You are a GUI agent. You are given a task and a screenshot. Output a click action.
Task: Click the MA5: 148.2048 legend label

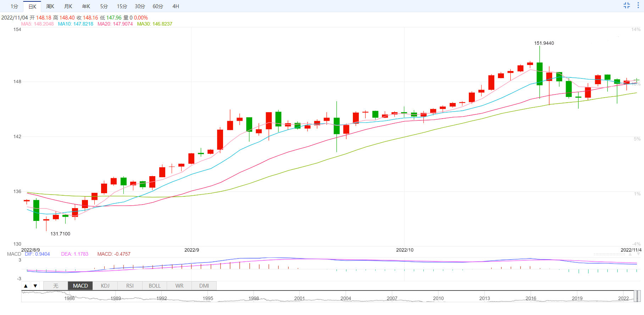click(x=38, y=24)
